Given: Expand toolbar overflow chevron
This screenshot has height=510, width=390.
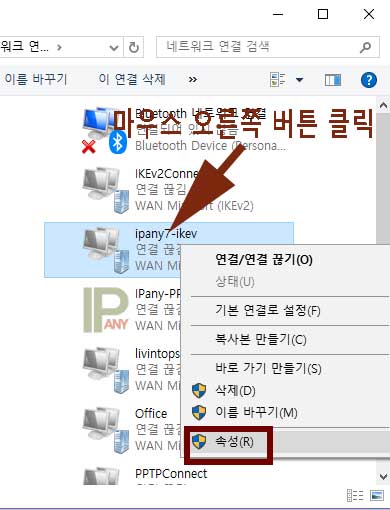Looking at the screenshot, I should click(x=193, y=80).
